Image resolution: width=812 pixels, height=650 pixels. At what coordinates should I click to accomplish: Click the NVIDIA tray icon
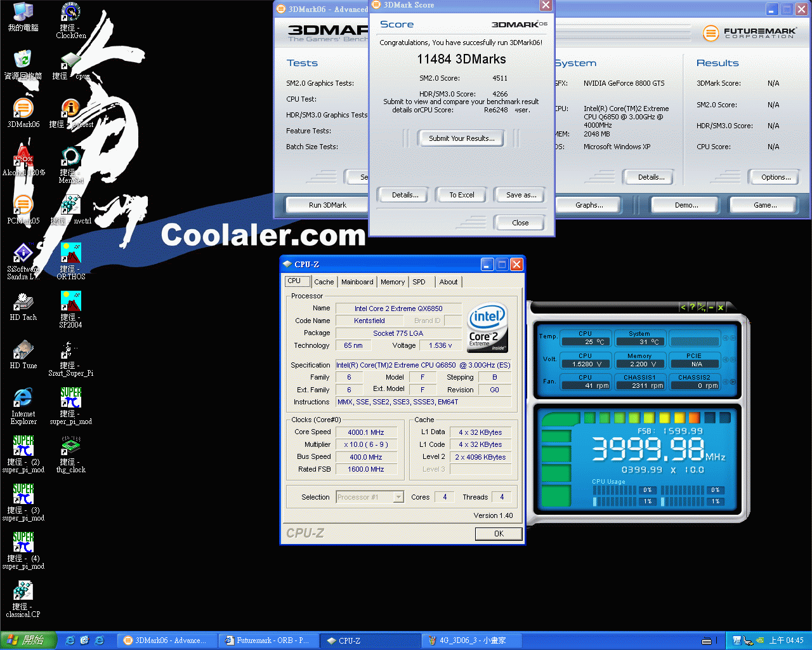pyautogui.click(x=760, y=640)
